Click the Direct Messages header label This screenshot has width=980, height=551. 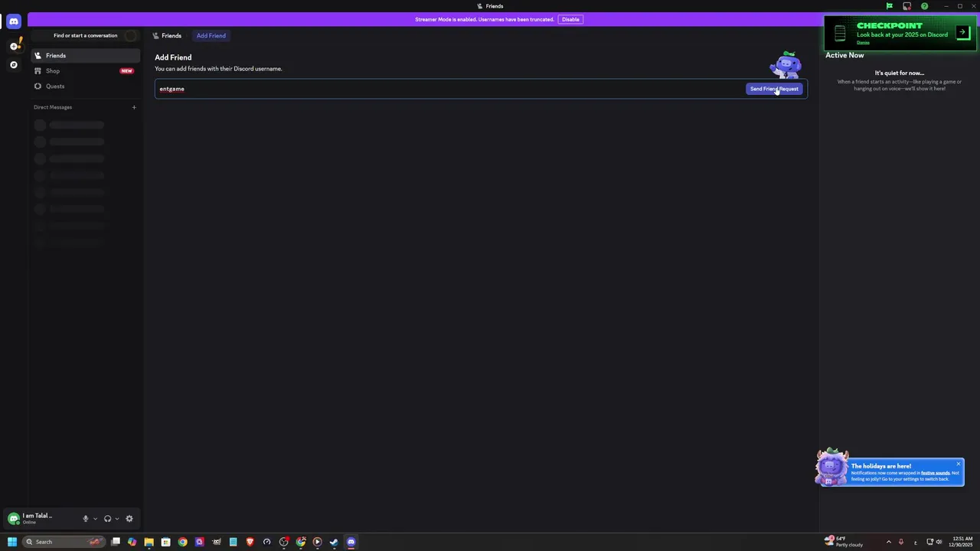coord(53,107)
